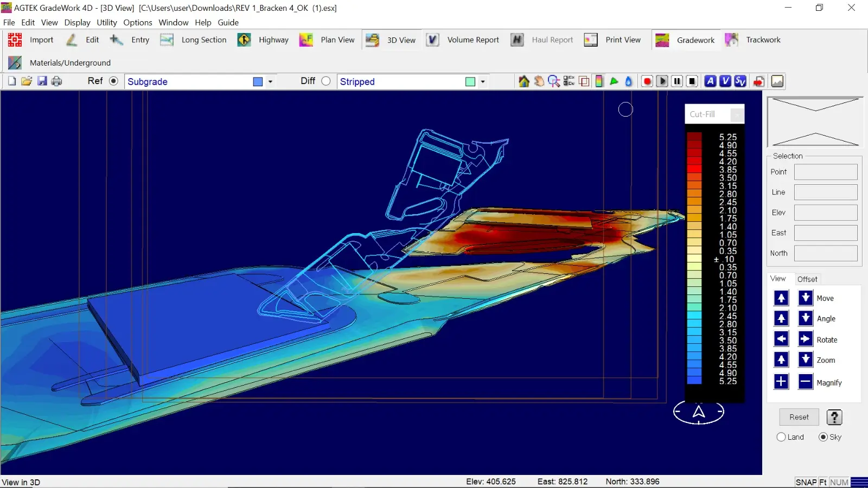The width and height of the screenshot is (868, 488).
Task: Expand the Subgrade surface dropdown
Action: pos(270,82)
